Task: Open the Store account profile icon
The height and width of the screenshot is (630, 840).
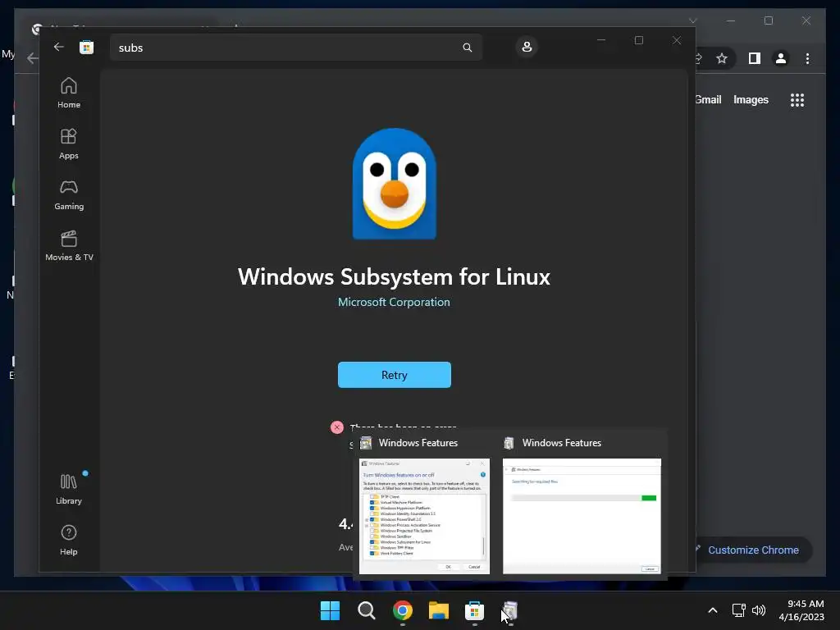Action: (527, 47)
